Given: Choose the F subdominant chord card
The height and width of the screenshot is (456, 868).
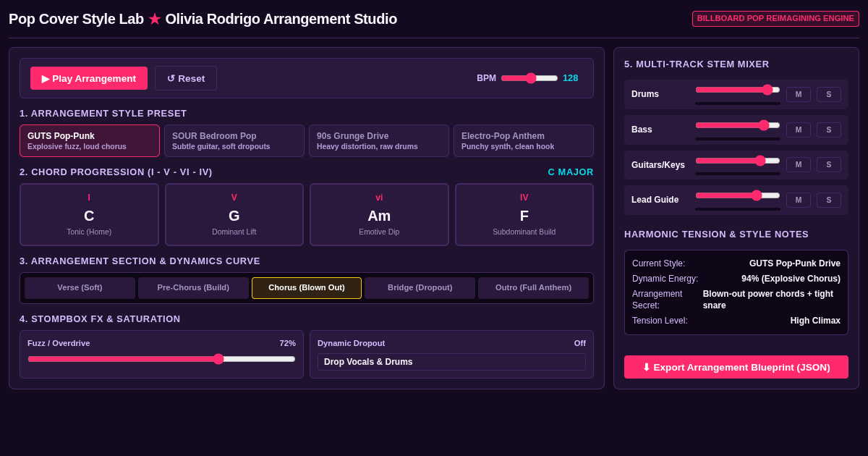Looking at the screenshot, I should tap(524, 214).
